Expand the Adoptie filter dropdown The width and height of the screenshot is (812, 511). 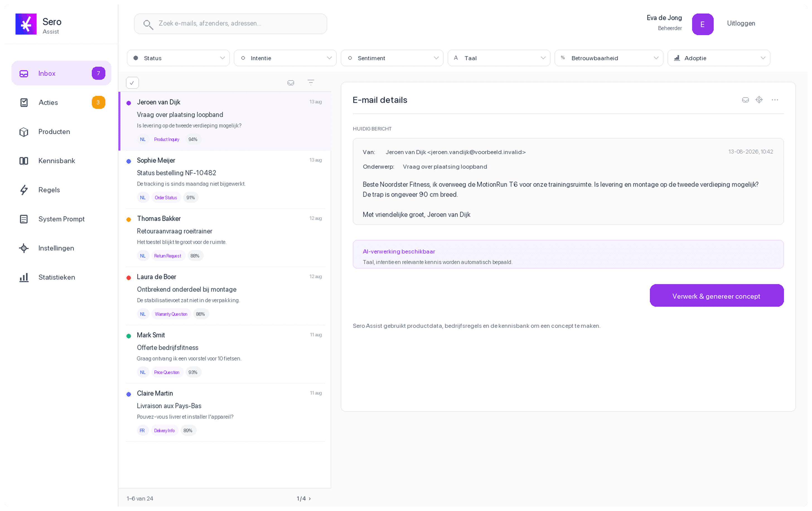point(719,58)
